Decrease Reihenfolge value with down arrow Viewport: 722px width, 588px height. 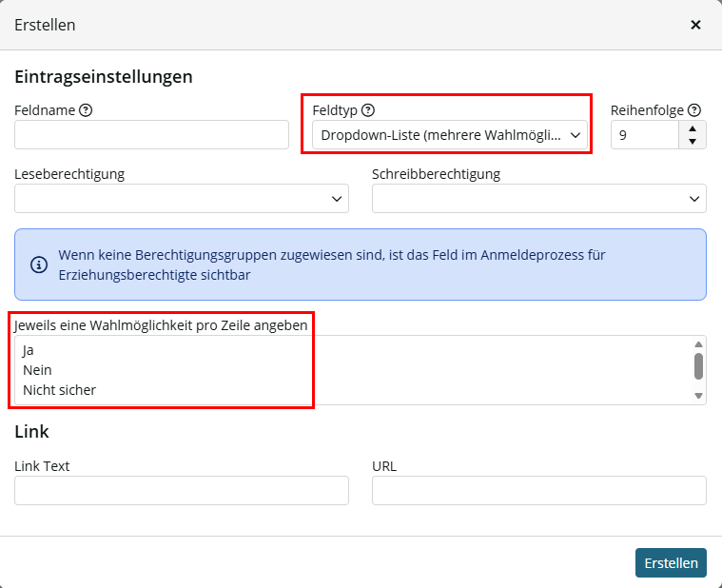coord(693,142)
